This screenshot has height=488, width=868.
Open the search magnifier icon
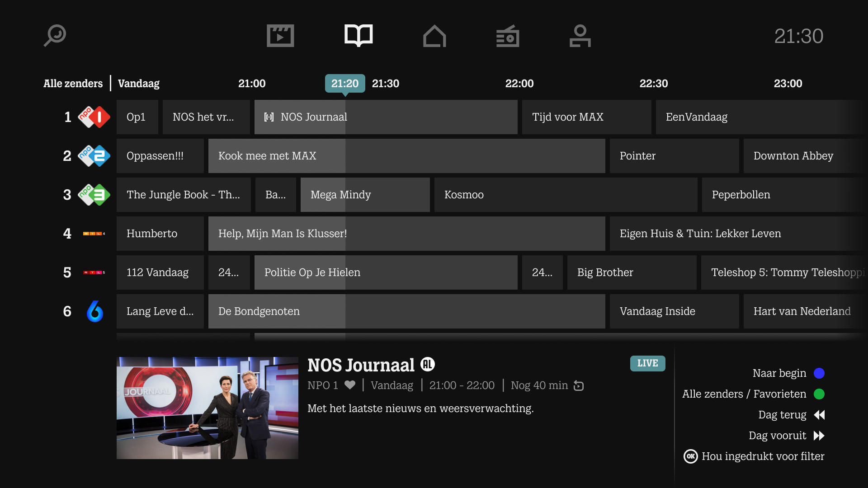(55, 36)
